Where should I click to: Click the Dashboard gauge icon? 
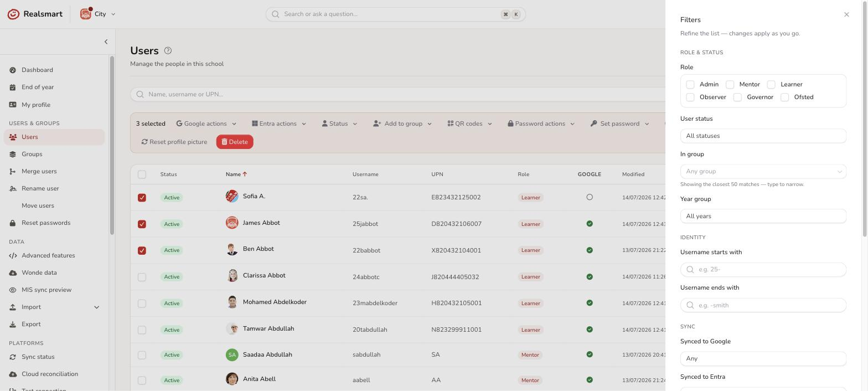[x=13, y=70]
